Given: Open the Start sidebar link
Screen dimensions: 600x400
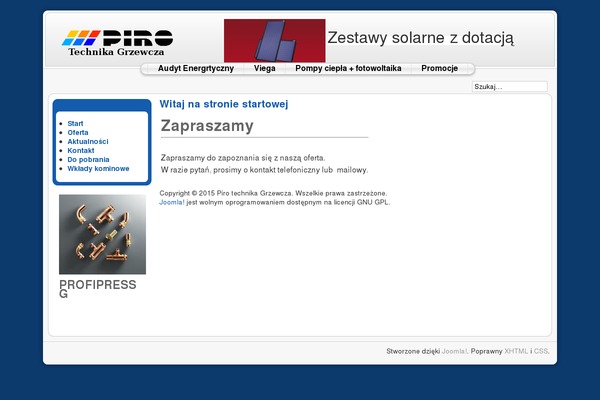Looking at the screenshot, I should click(75, 124).
